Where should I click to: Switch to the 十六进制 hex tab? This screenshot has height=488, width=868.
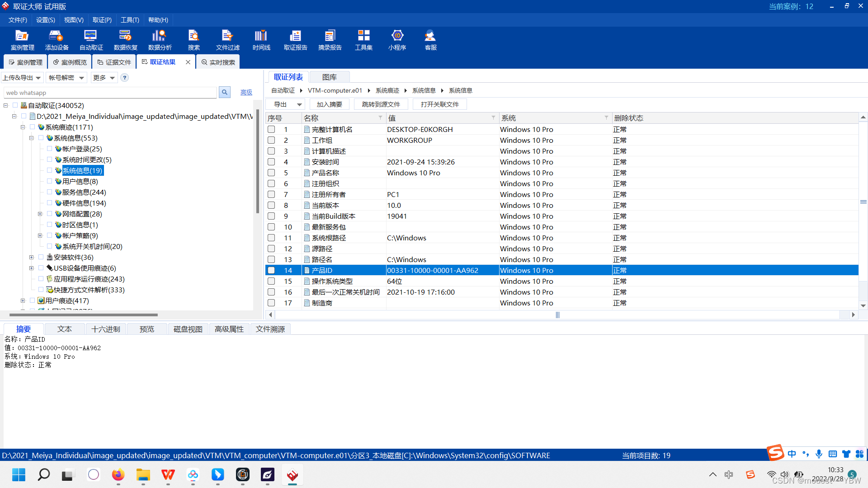point(105,329)
